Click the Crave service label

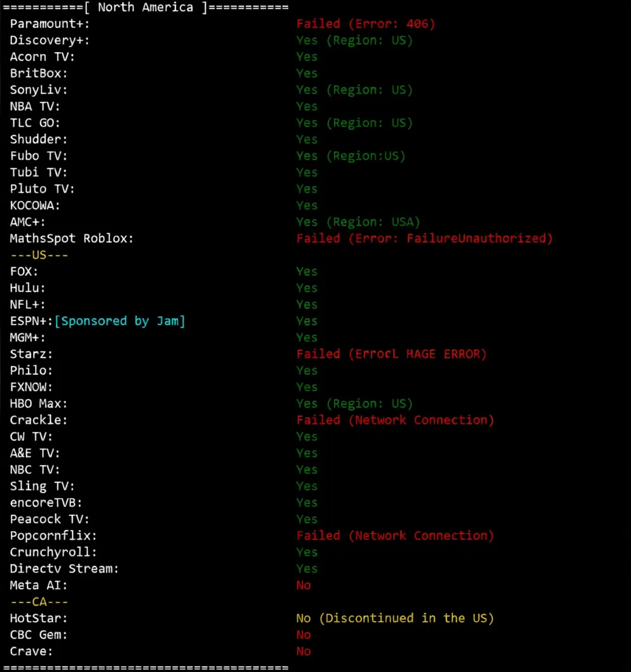tap(31, 652)
